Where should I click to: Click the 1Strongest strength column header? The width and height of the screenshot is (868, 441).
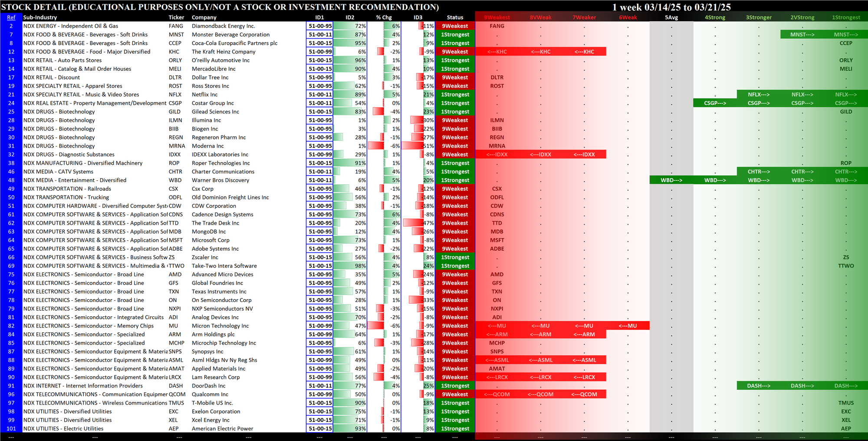tap(846, 17)
